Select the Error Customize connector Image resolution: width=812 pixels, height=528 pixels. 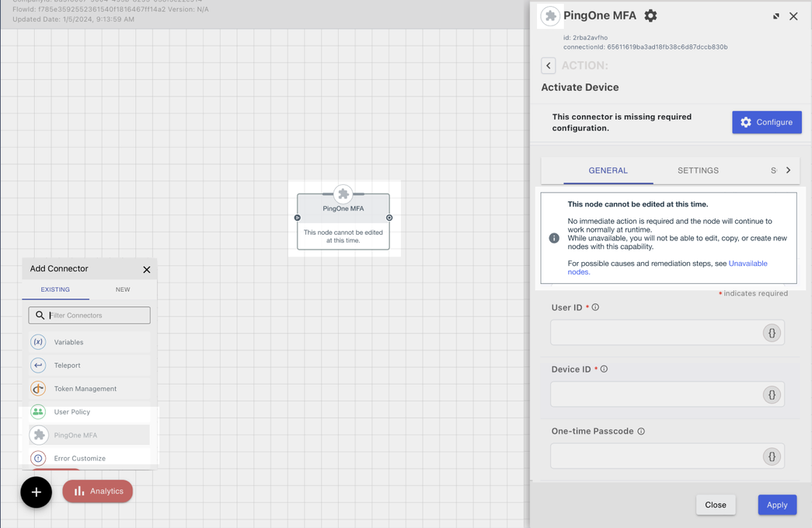point(89,458)
